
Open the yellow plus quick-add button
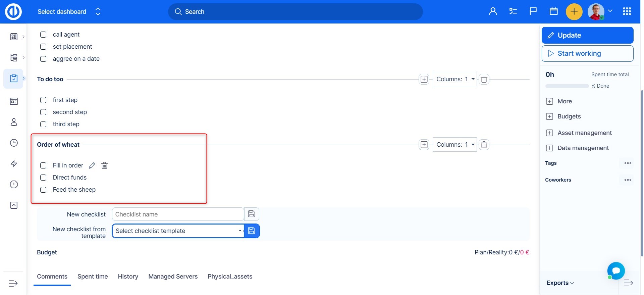[574, 12]
